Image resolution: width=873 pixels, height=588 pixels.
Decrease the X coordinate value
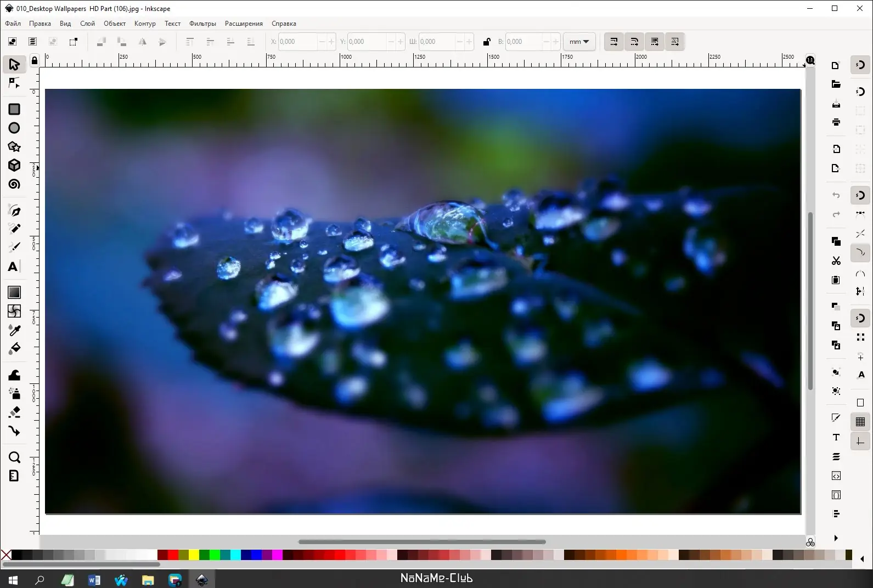(x=322, y=42)
